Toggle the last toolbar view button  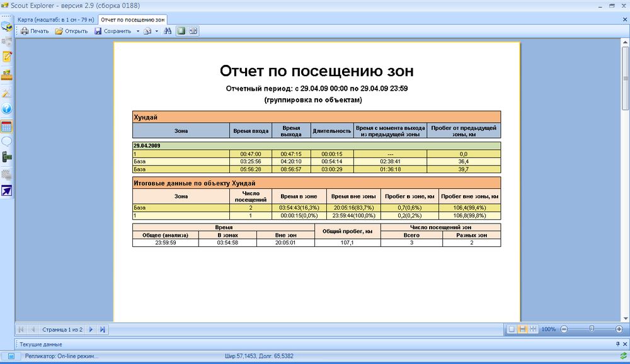(x=193, y=31)
